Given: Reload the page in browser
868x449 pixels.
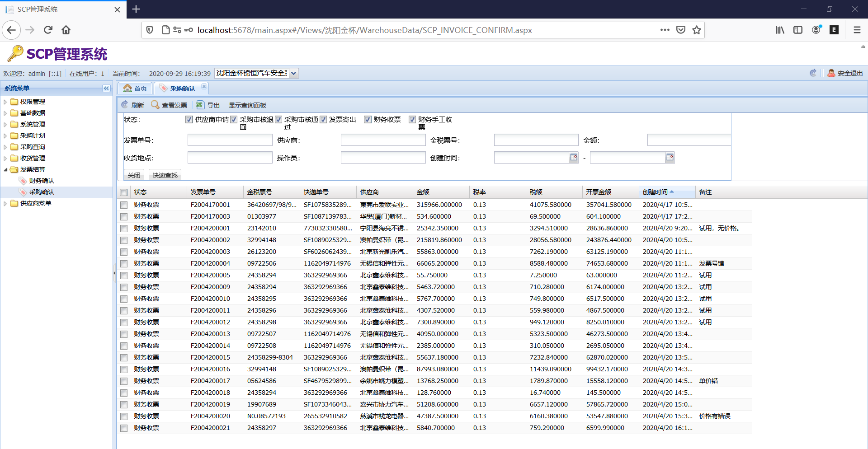Looking at the screenshot, I should (48, 30).
